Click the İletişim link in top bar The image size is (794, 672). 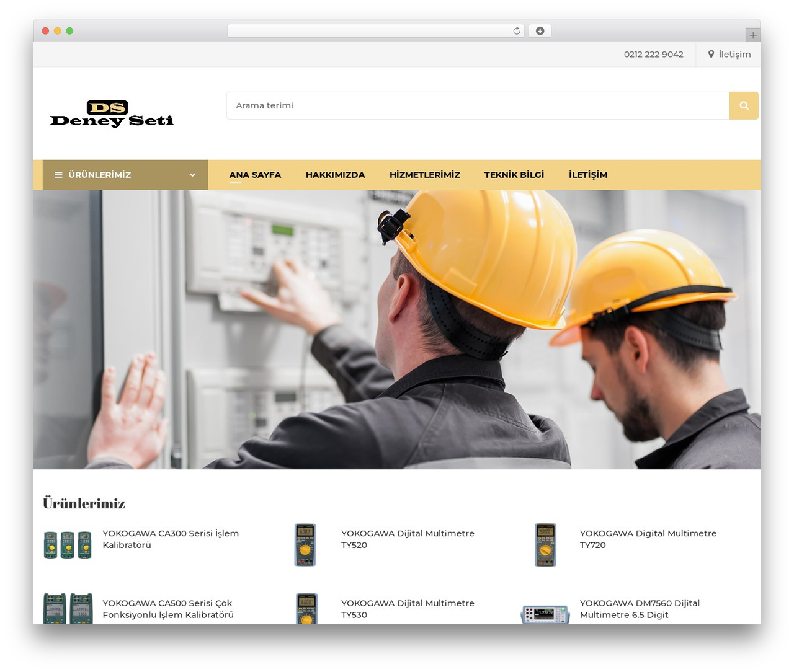point(734,54)
